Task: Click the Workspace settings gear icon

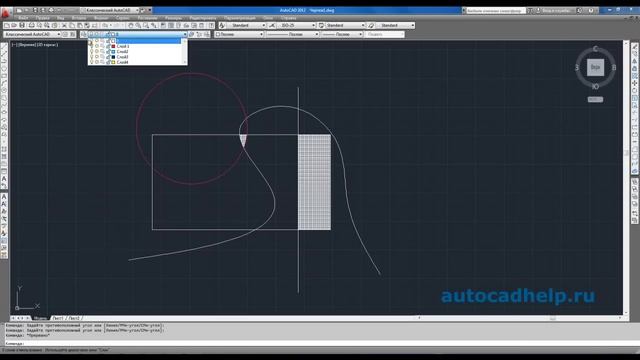Action: (x=65, y=34)
